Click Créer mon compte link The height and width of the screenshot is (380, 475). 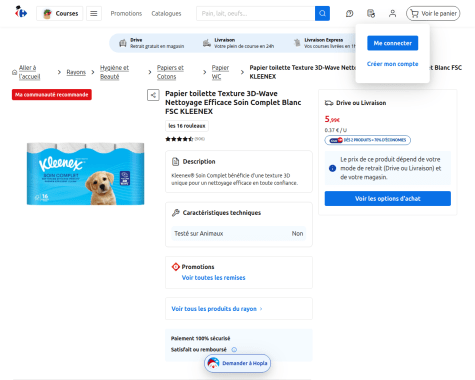coord(392,64)
